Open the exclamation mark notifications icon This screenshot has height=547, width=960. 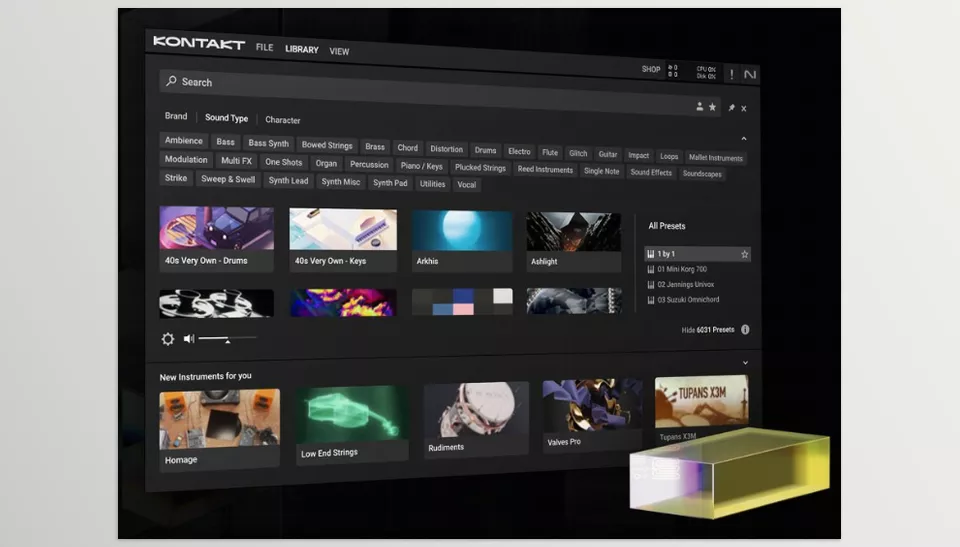point(731,74)
